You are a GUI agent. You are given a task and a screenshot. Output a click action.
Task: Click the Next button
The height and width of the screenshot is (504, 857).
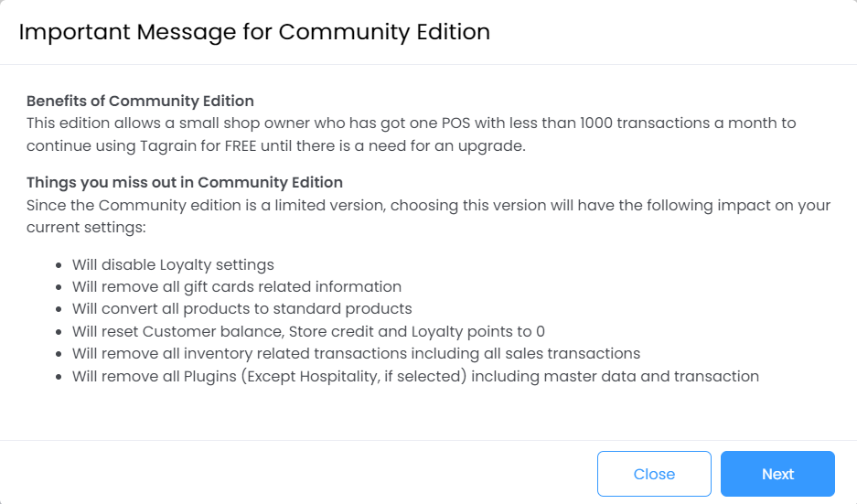tap(777, 474)
